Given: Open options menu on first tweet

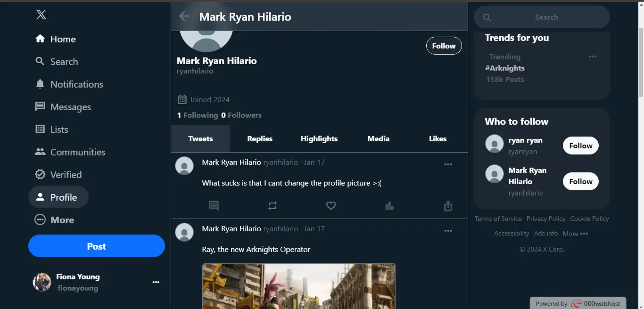Looking at the screenshot, I should (448, 164).
